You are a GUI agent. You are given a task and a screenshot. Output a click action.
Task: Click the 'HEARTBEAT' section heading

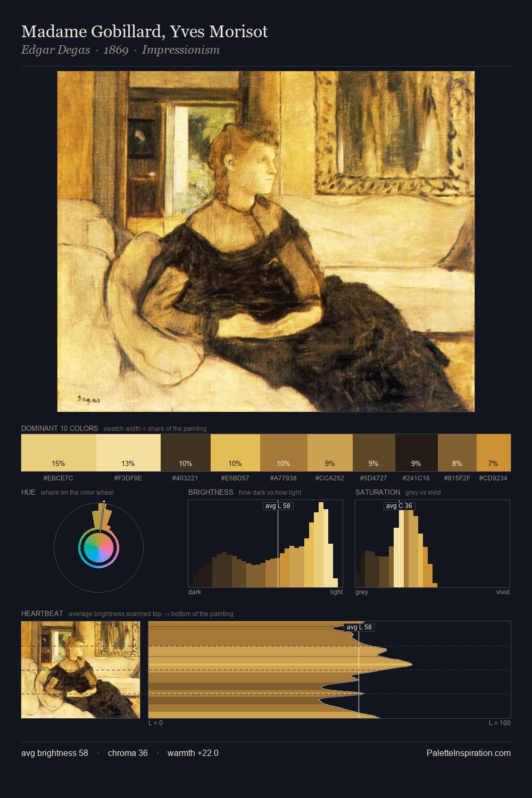click(x=42, y=613)
